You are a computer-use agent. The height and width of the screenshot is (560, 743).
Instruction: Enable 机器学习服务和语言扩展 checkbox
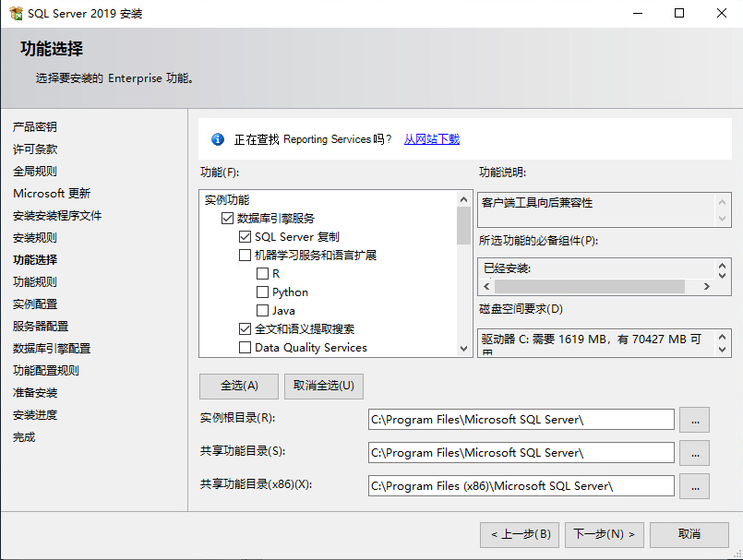pos(245,256)
